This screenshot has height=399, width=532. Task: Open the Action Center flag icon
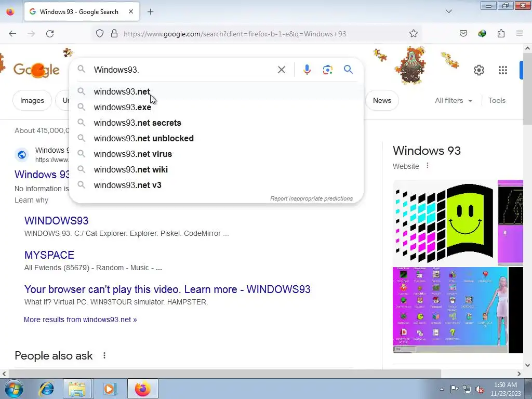[454, 389]
